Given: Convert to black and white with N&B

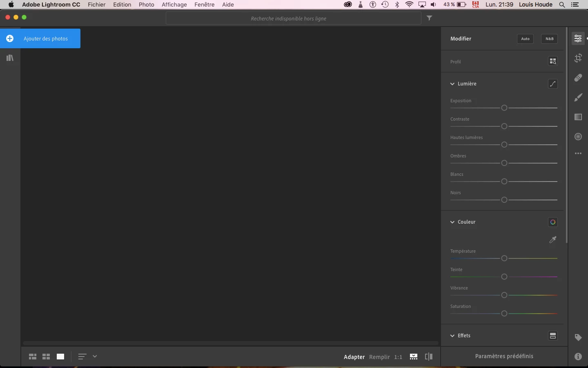Looking at the screenshot, I should point(550,39).
